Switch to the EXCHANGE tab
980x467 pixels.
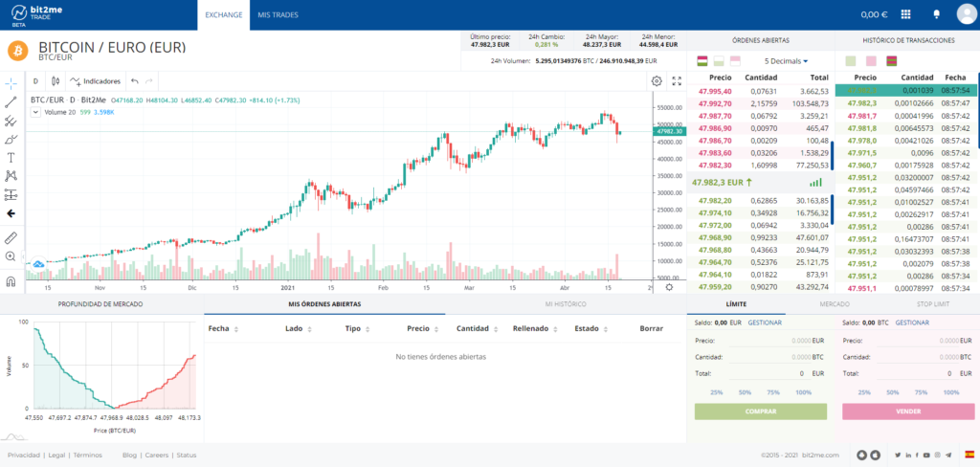[224, 14]
